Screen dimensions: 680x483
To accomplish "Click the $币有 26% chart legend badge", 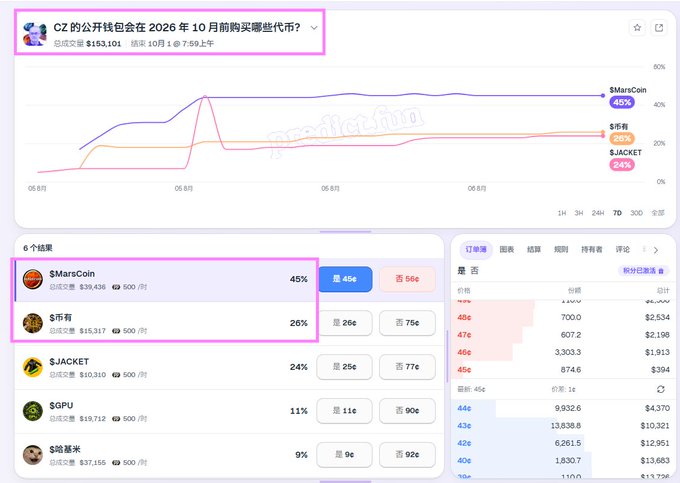I will pyautogui.click(x=622, y=138).
